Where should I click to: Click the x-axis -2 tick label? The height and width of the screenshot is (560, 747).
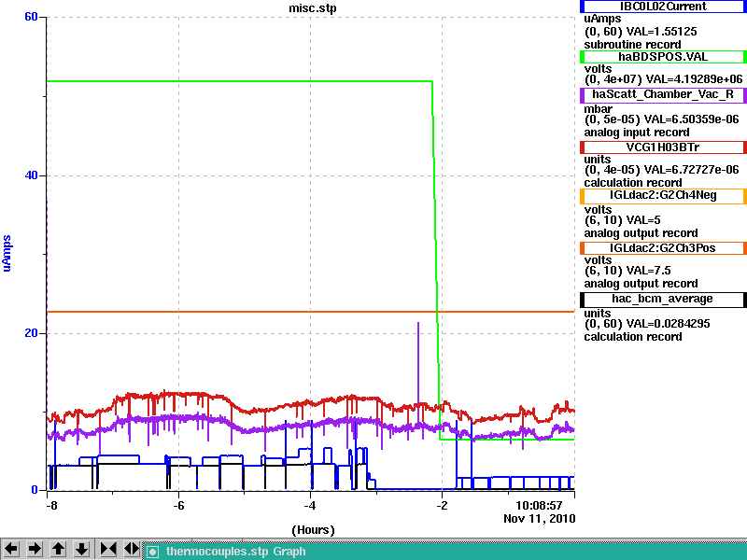coord(442,505)
